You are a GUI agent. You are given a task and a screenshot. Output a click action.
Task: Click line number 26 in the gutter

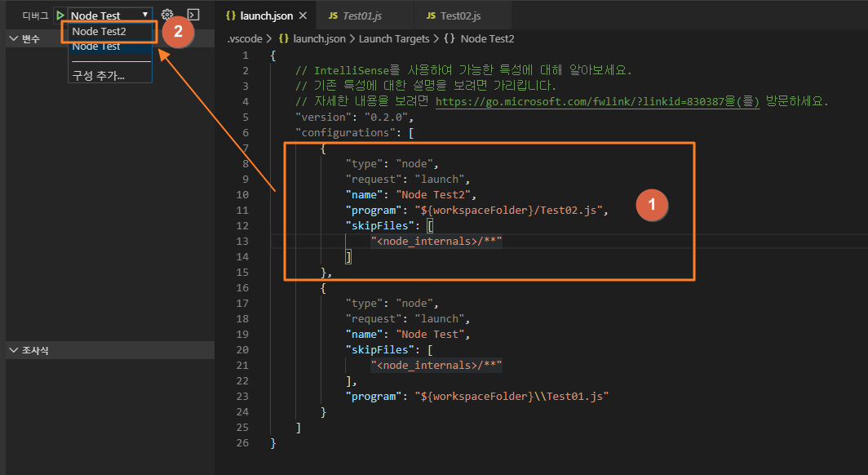click(242, 443)
